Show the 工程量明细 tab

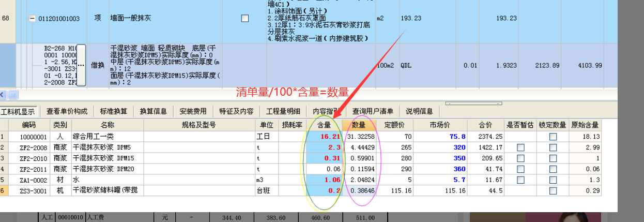coord(283,111)
